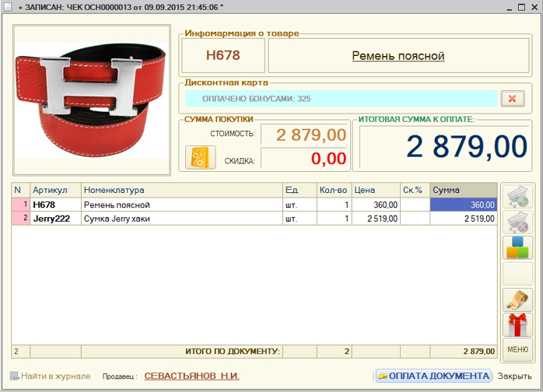This screenshot has width=543, height=392.
Task: Open the colored blocks icon button
Action: coord(517,247)
